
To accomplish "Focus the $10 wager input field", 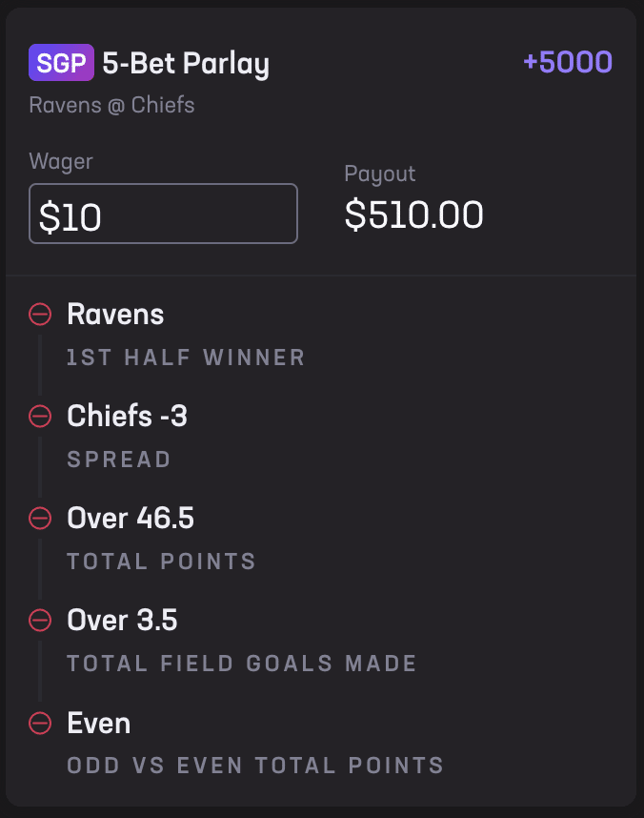I will (x=163, y=214).
